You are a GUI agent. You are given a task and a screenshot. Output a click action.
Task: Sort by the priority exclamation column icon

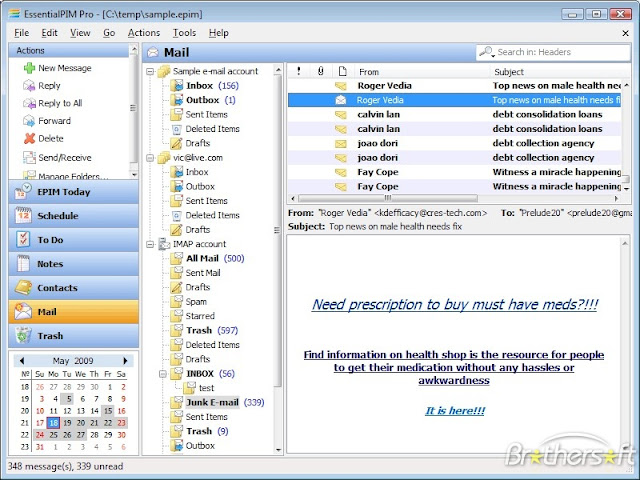click(298, 71)
